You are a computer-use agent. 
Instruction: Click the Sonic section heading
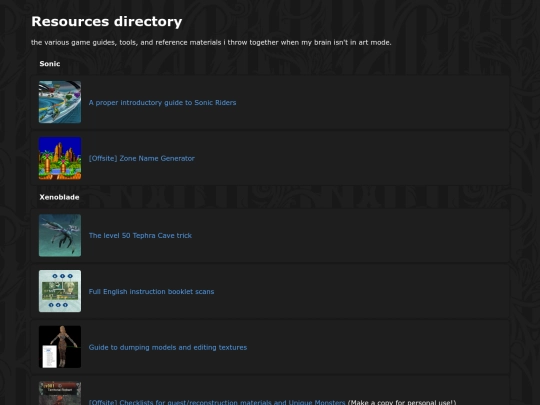[50, 64]
